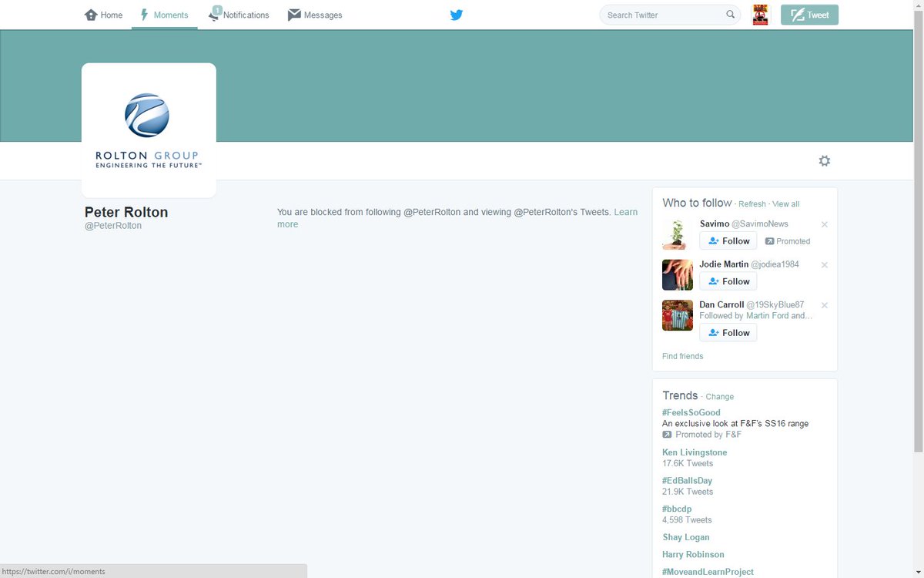
Task: Follow Savimo
Action: point(728,240)
